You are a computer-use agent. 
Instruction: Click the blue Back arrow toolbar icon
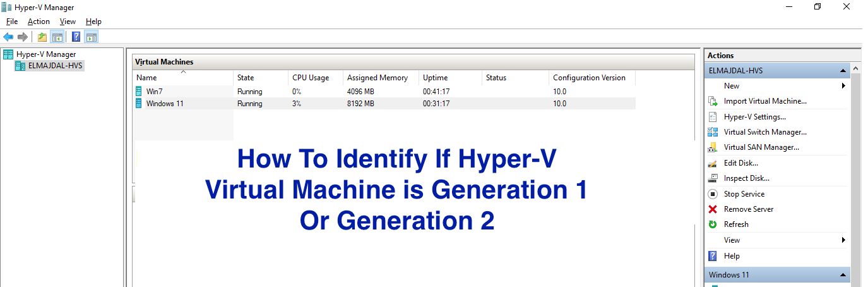tap(8, 37)
